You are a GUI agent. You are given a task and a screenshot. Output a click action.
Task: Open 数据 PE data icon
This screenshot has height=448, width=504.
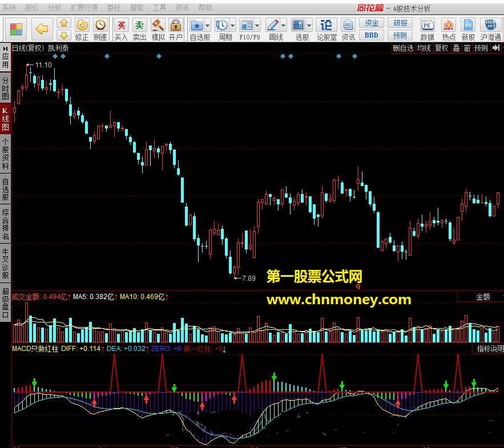pos(427,25)
